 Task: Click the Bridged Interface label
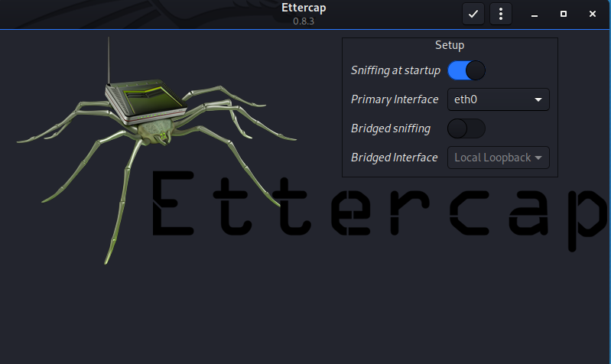click(x=394, y=158)
